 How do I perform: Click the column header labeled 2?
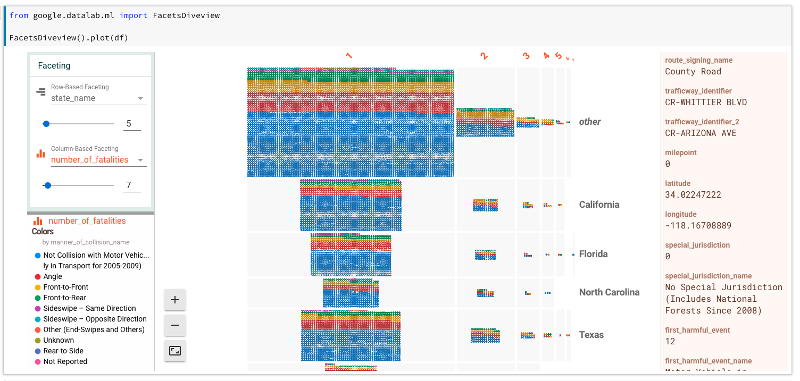[x=484, y=56]
